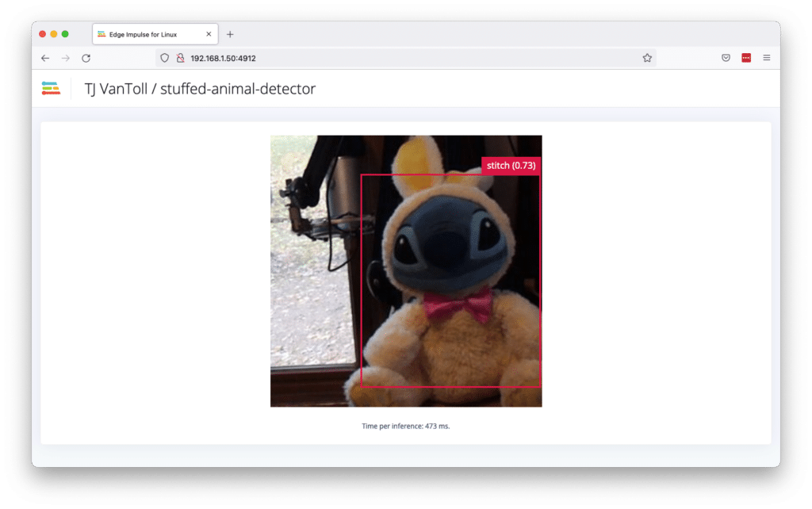Save the page to Pocket
This screenshot has height=509, width=812.
click(x=724, y=57)
